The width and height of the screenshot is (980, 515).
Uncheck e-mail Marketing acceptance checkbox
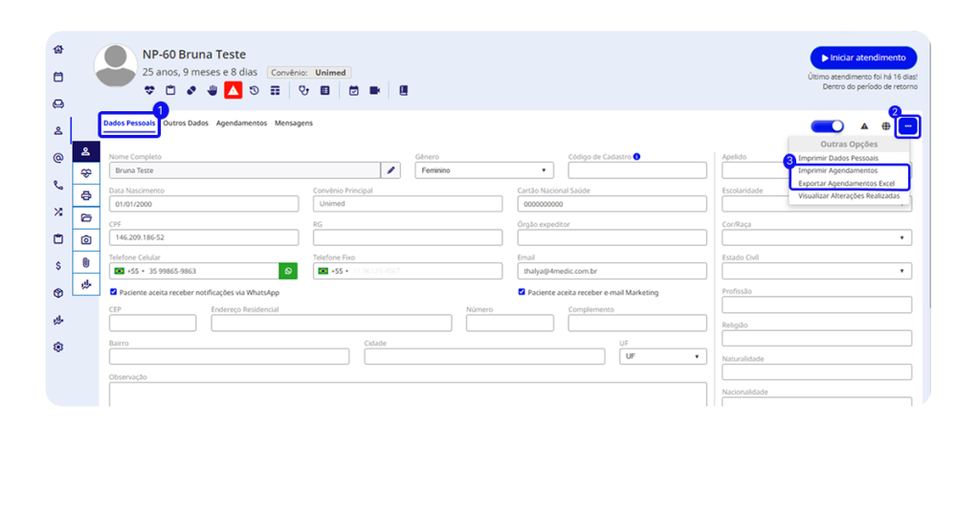522,292
